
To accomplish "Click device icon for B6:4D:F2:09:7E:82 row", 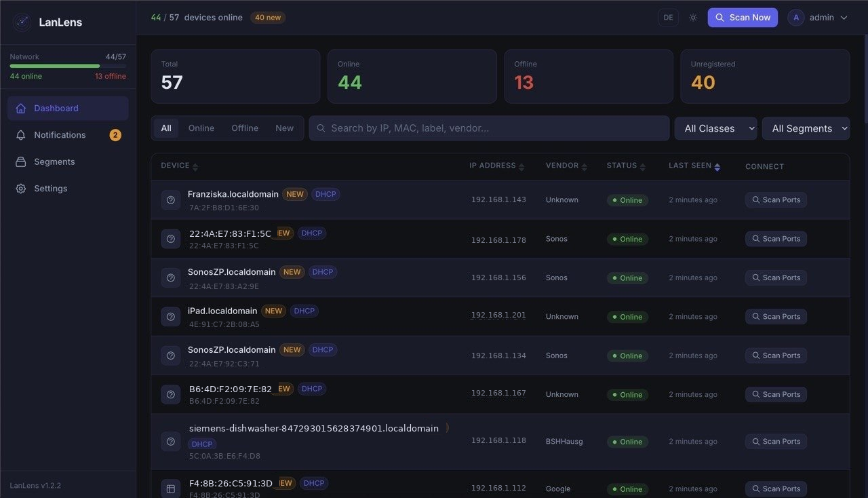I will [x=171, y=395].
